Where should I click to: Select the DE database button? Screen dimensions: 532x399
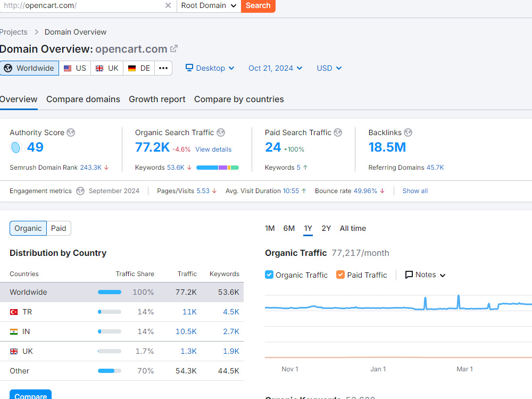tap(139, 68)
